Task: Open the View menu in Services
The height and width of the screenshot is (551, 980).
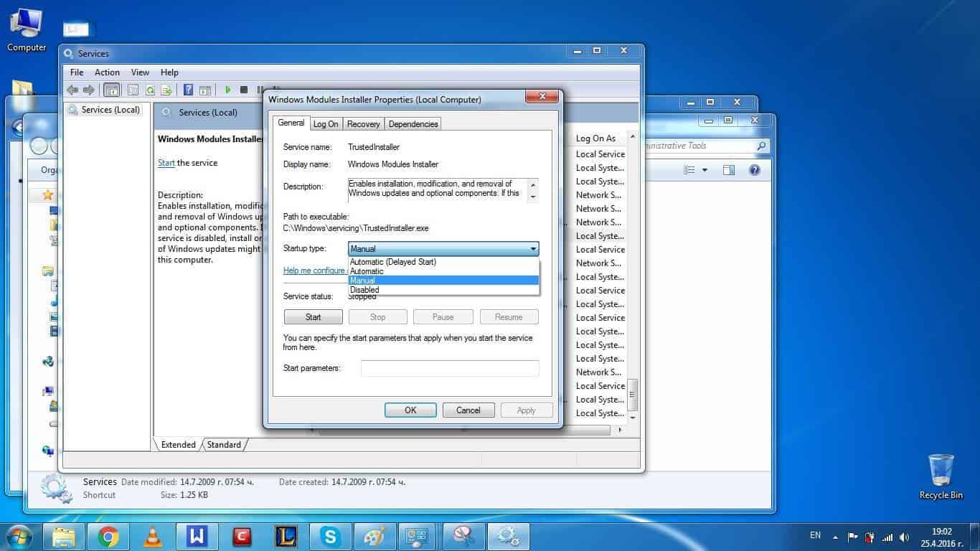Action: [x=140, y=72]
